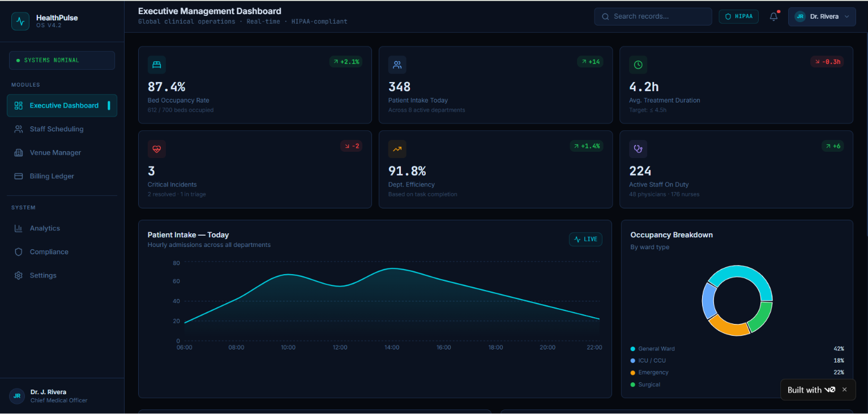This screenshot has width=868, height=414.
Task: Click inside the Search records field
Action: [x=653, y=16]
